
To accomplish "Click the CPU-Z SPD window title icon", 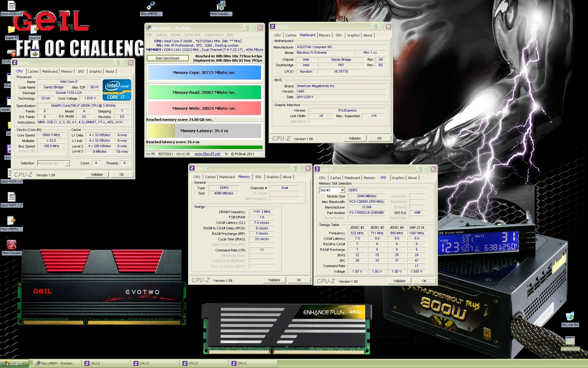I will point(317,169).
